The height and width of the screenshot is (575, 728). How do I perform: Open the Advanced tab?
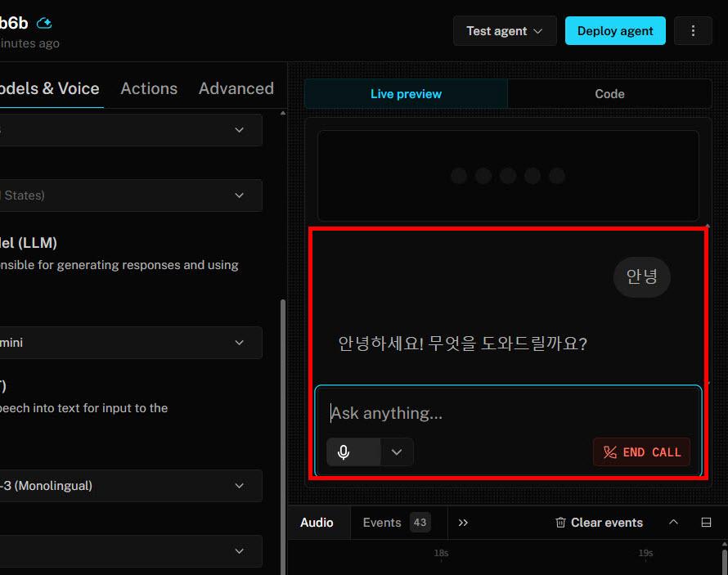point(236,88)
